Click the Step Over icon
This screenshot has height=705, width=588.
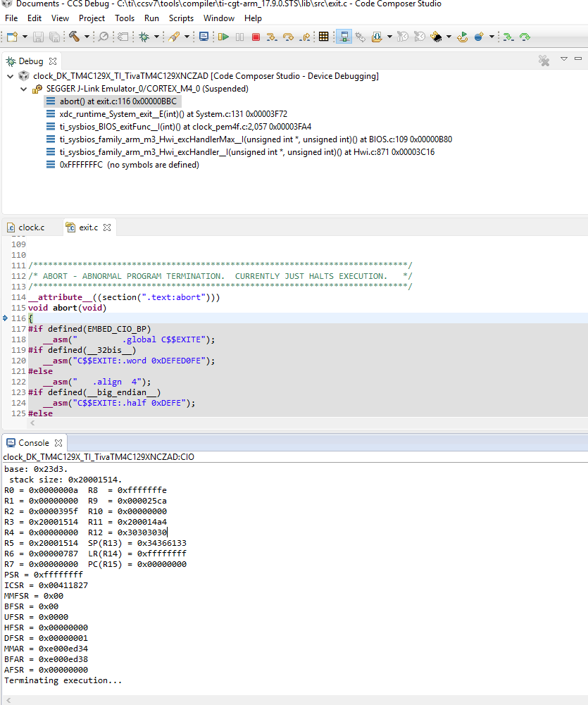(x=288, y=37)
